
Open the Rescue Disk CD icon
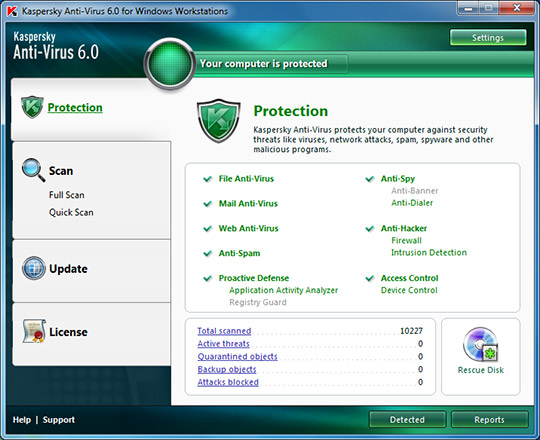480,344
